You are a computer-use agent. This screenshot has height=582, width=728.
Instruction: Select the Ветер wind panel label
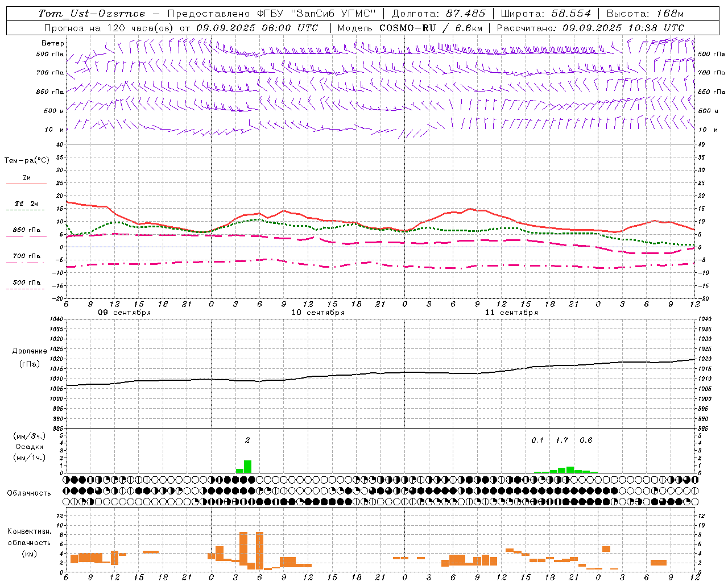(x=53, y=43)
